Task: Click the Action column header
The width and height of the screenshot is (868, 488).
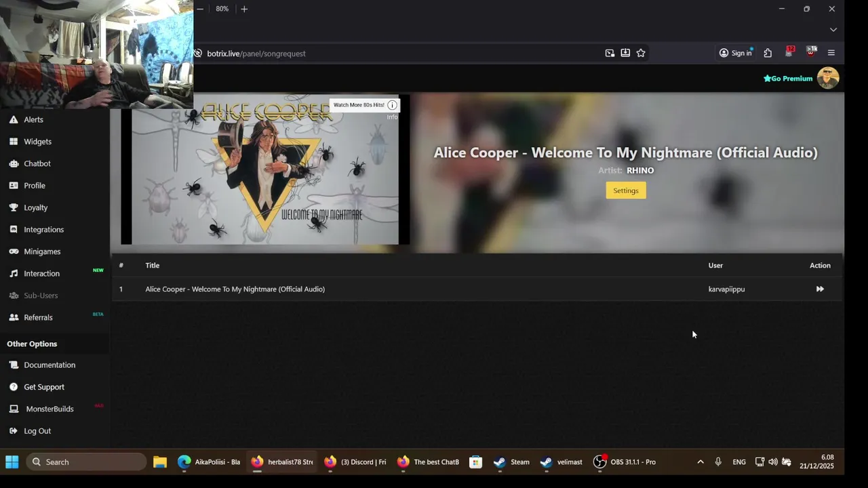Action: (x=820, y=265)
